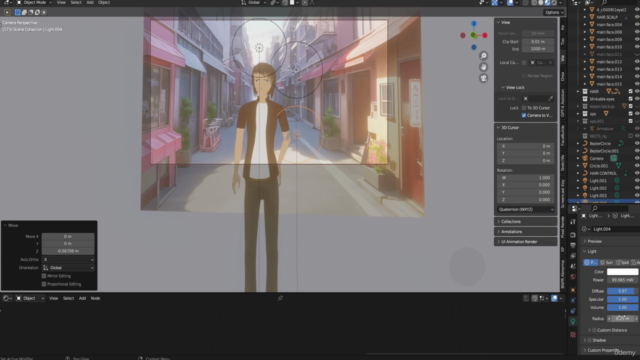This screenshot has height=360, width=640.
Task: Click the Clip Start 0.01 m field
Action: tap(538, 42)
